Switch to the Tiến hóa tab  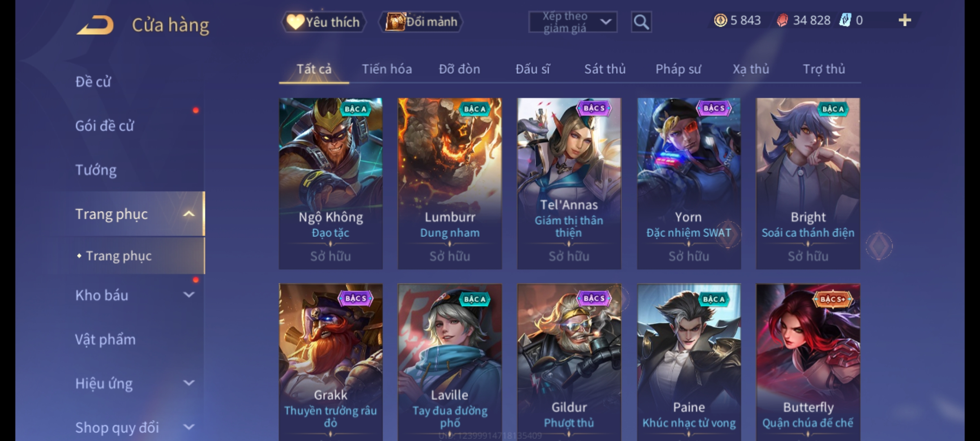coord(387,69)
